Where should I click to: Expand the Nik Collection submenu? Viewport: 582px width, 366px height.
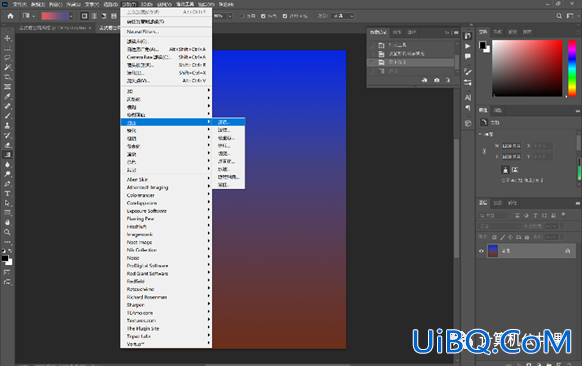166,250
